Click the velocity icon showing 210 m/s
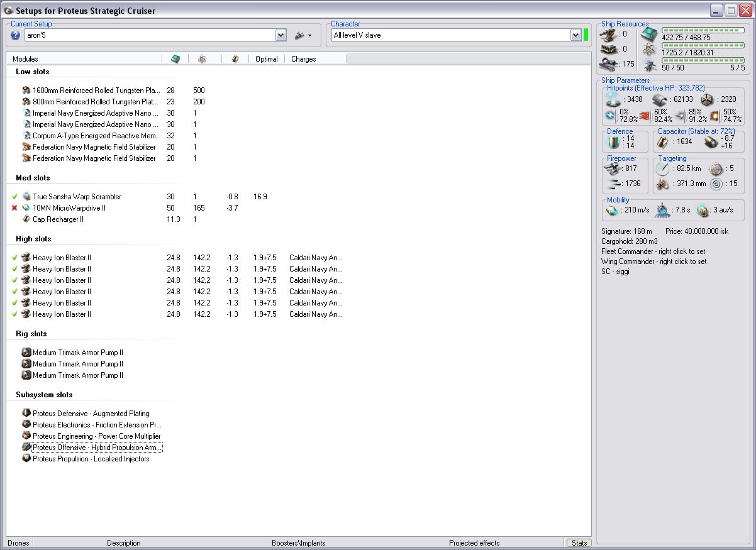Screen dimensions: 756x550 tap(612, 210)
